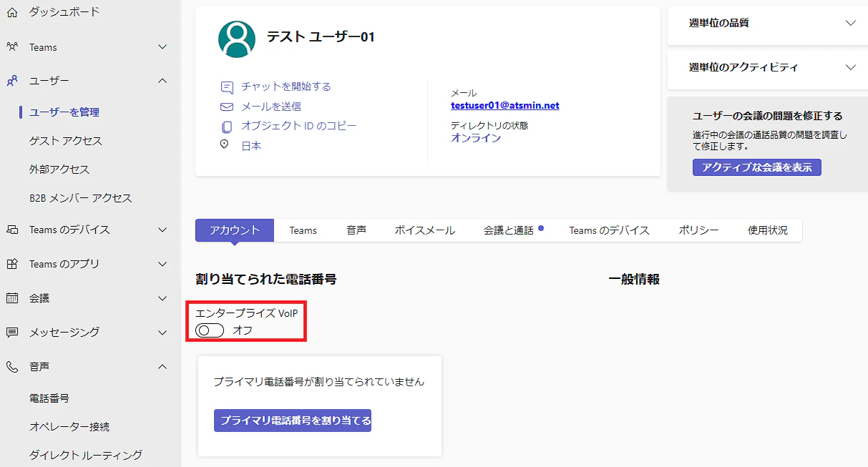Toggle the エンタープライズ VoIP switch
This screenshot has height=467, width=868.
pos(210,330)
